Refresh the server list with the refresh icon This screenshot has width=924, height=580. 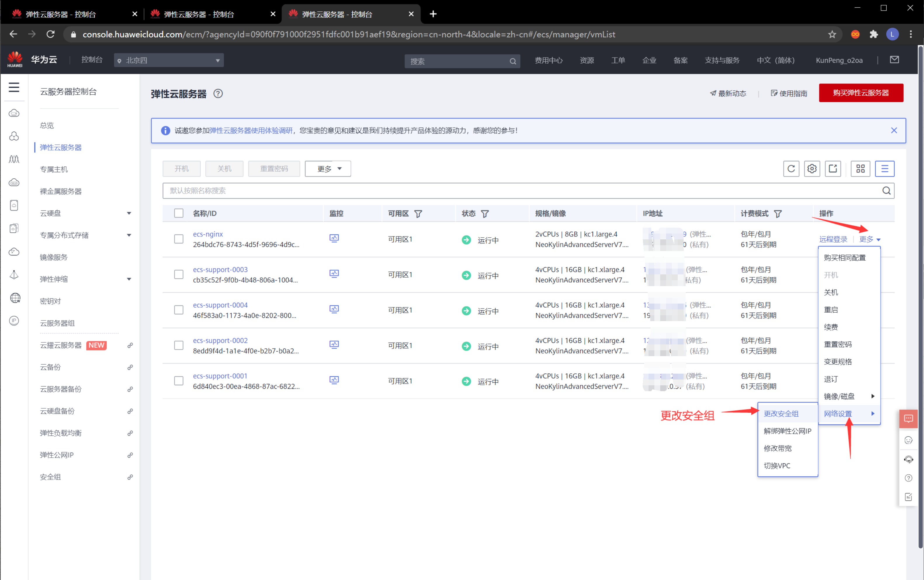point(791,169)
